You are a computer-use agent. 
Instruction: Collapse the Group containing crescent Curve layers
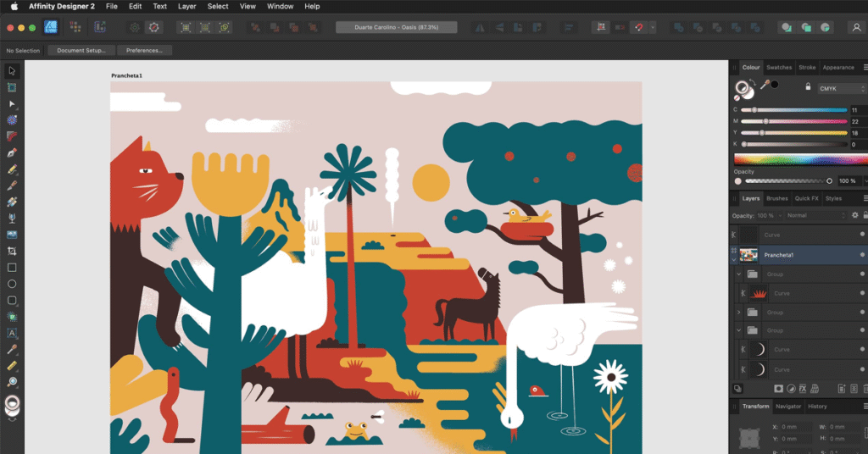pyautogui.click(x=738, y=330)
